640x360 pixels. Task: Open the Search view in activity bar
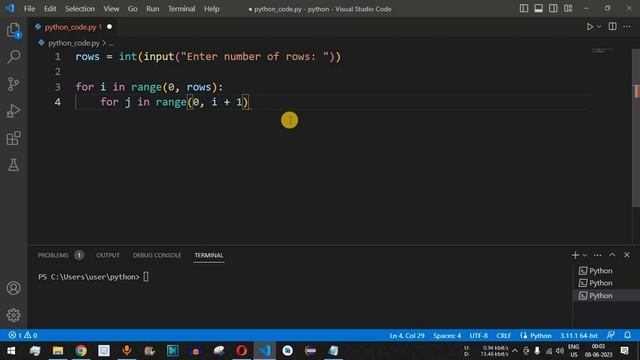click(x=13, y=57)
